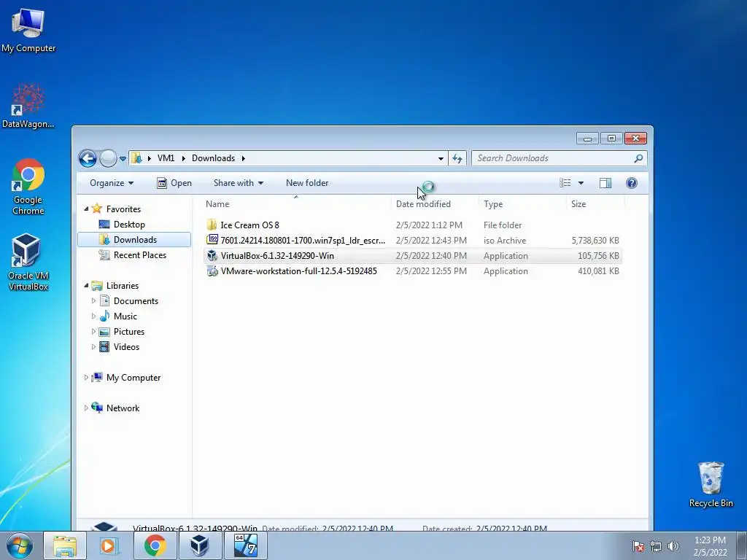Open the Organize menu
Image resolution: width=747 pixels, height=560 pixels.
point(112,183)
